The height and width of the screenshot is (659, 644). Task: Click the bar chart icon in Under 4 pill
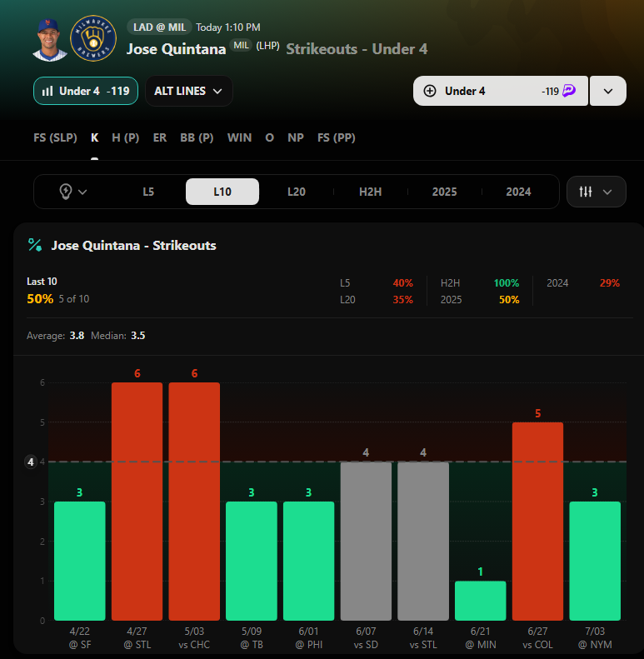click(x=48, y=91)
